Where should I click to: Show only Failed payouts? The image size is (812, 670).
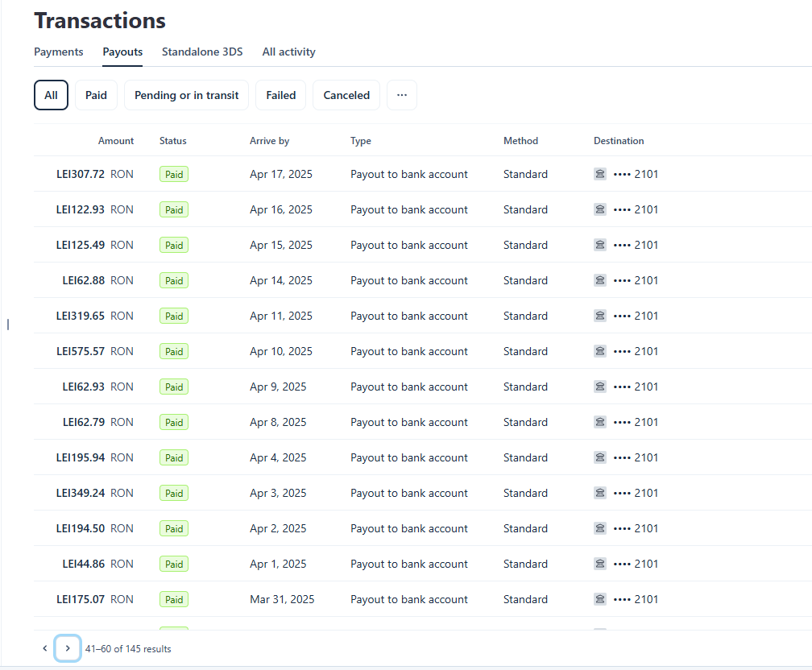coord(280,95)
